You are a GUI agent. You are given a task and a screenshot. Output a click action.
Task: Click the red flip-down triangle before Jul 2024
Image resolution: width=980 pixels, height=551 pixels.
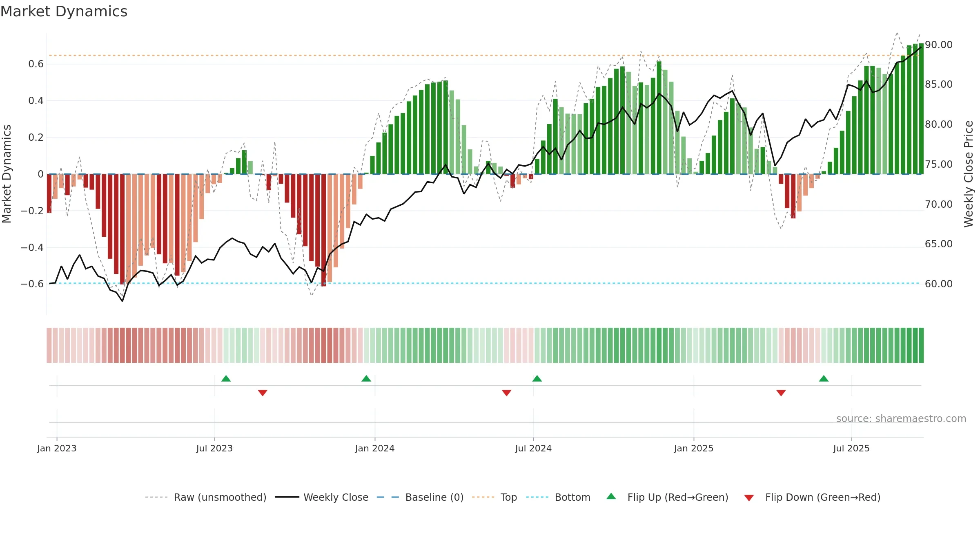(x=506, y=393)
